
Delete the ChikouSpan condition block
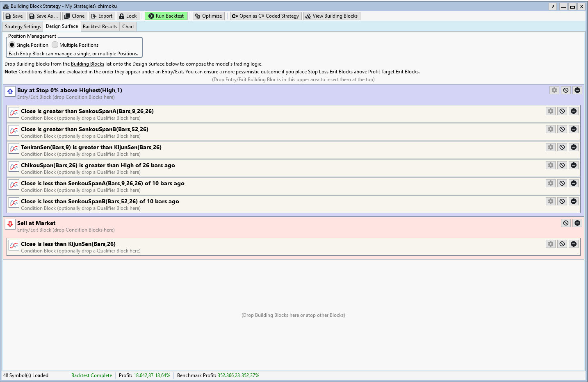[573, 165]
